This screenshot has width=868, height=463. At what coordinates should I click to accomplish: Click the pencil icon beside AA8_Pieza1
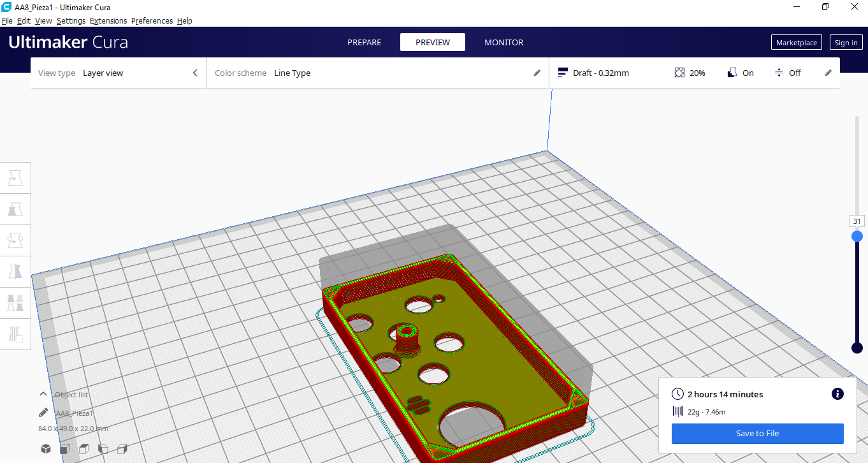point(43,413)
